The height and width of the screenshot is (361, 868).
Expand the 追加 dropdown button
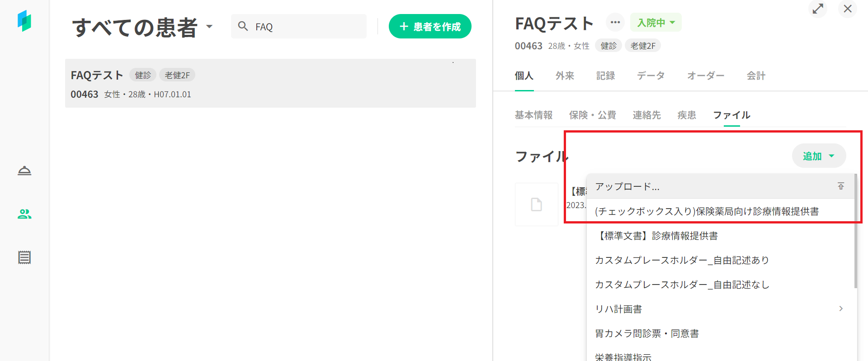click(x=819, y=156)
